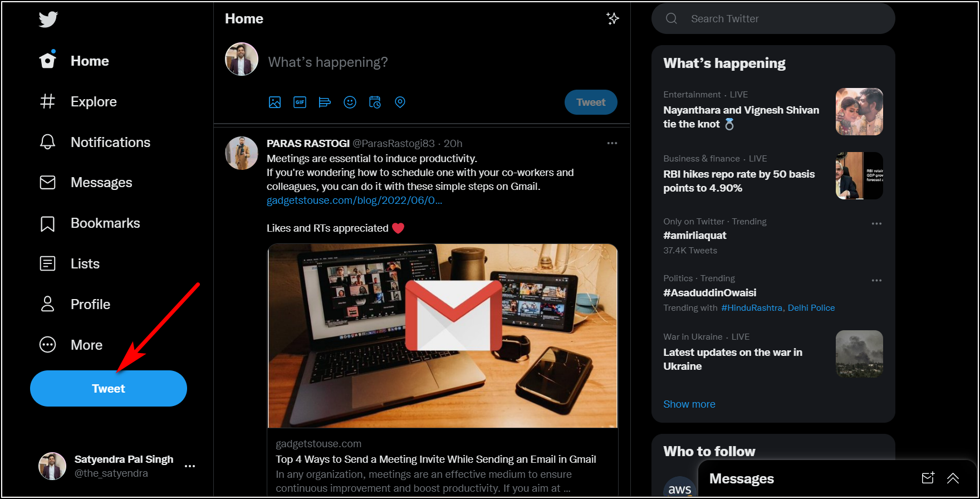Open the Bookmarks icon
This screenshot has width=980, height=499.
[48, 223]
